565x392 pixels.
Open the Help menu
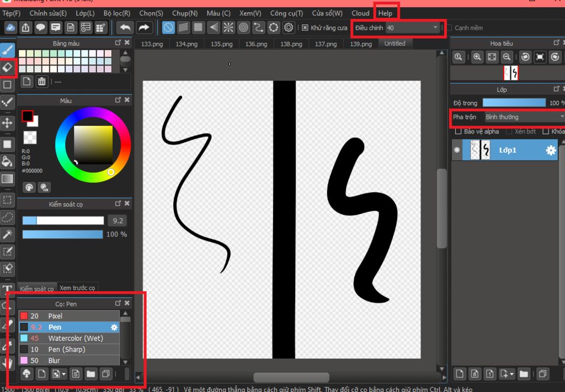(385, 13)
